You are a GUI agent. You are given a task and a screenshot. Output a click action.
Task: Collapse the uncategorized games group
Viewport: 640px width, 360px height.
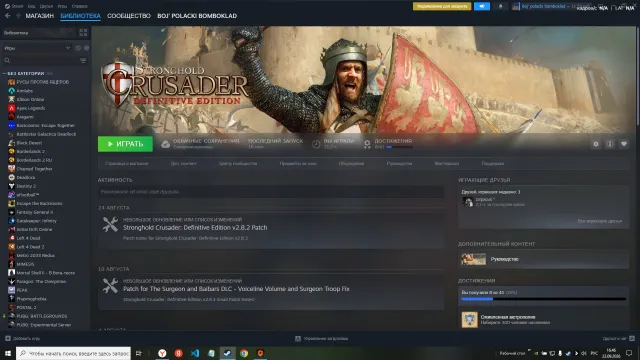pos(4,73)
